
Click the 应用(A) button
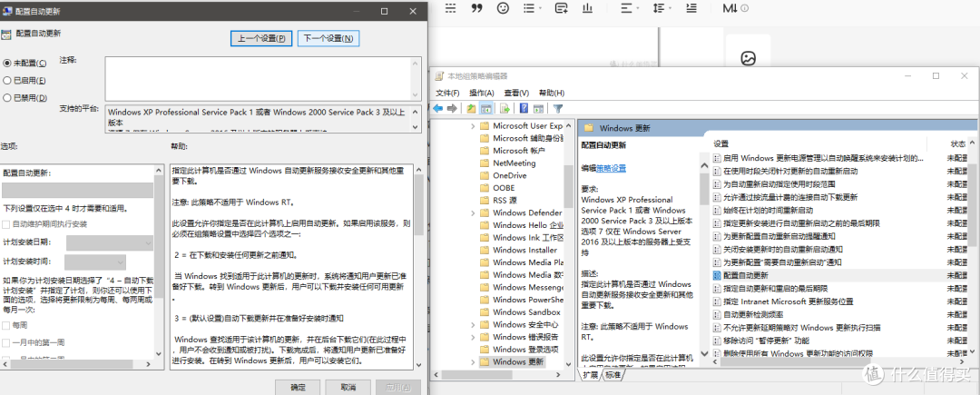(x=398, y=388)
